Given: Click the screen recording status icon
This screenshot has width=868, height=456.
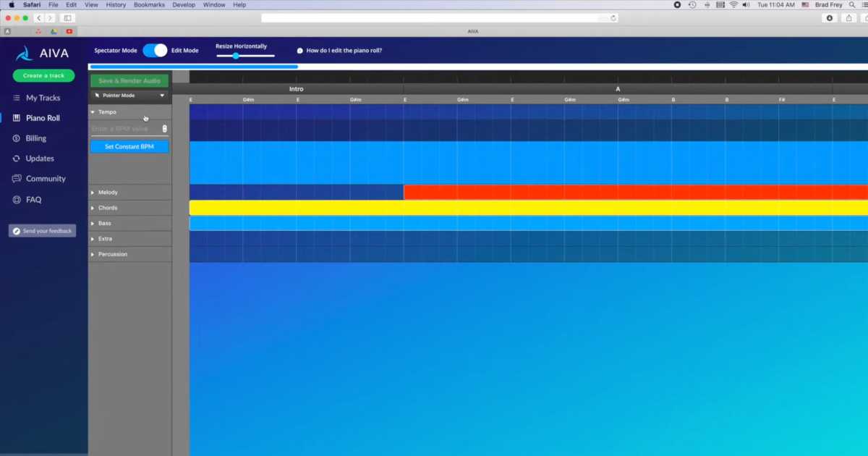Looking at the screenshot, I should pyautogui.click(x=677, y=4).
